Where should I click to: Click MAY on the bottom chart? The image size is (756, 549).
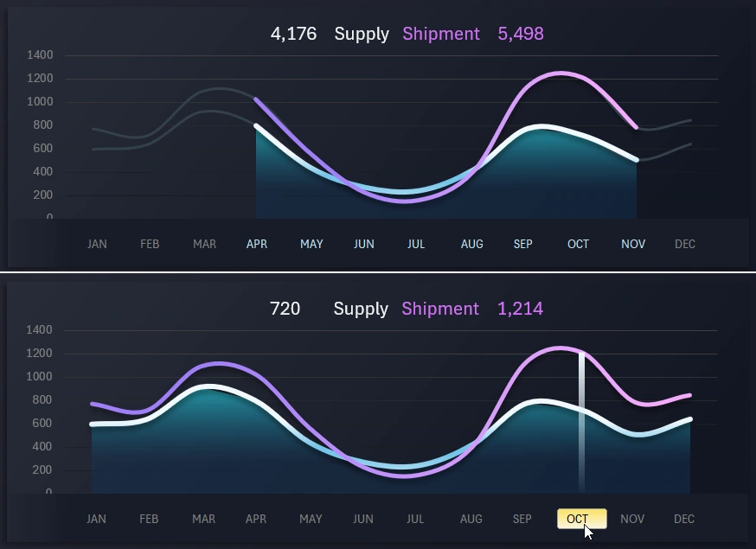click(x=311, y=518)
